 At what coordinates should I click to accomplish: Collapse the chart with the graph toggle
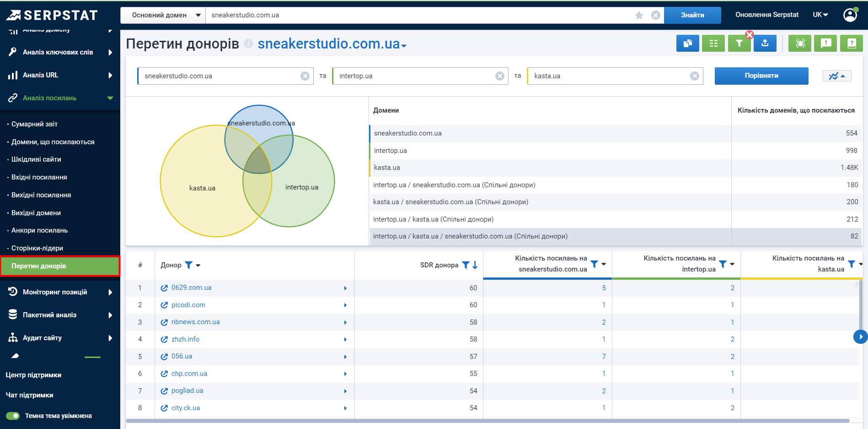836,76
